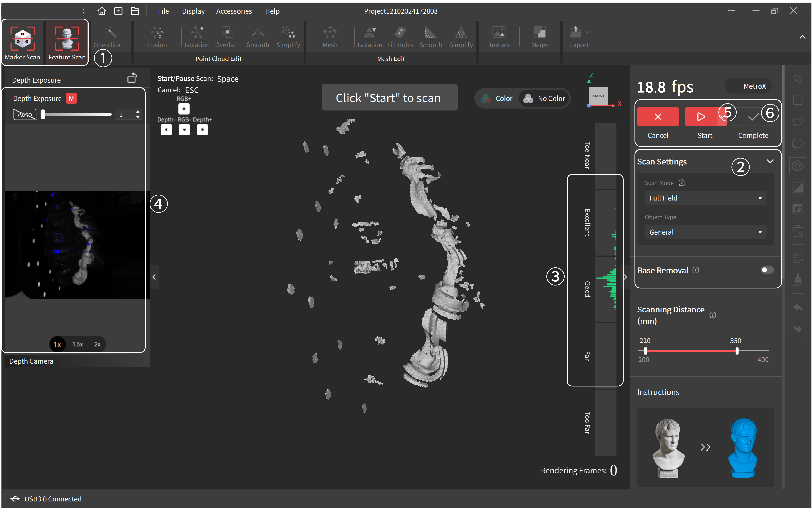The width and height of the screenshot is (812, 509).
Task: Open the Export dropdown arrow
Action: coord(587,32)
